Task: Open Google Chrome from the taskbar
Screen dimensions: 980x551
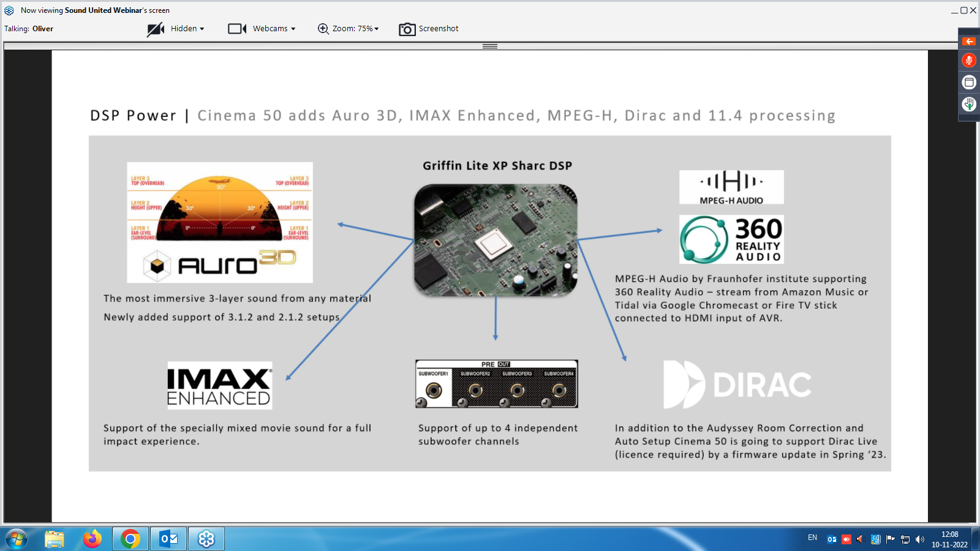Action: click(x=130, y=539)
